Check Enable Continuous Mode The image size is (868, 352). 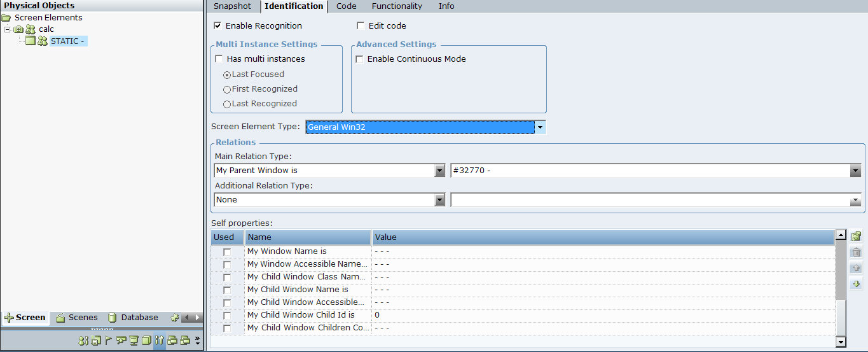click(360, 59)
